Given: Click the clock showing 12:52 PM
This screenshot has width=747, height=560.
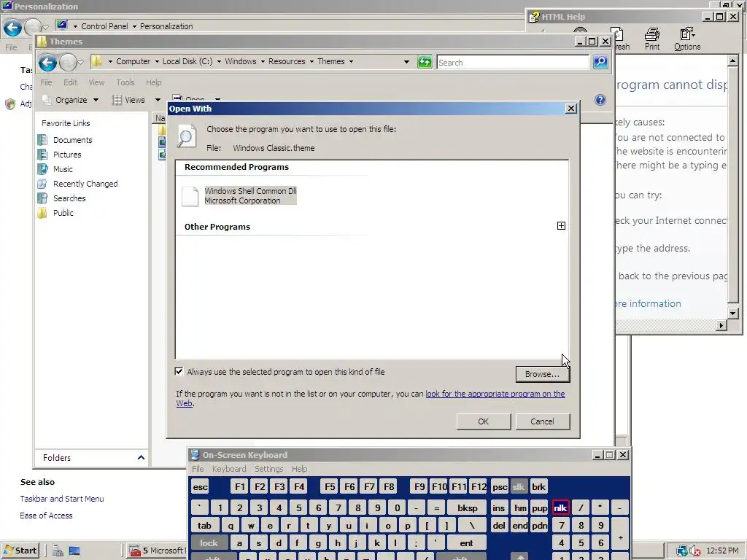Looking at the screenshot, I should pyautogui.click(x=722, y=551).
